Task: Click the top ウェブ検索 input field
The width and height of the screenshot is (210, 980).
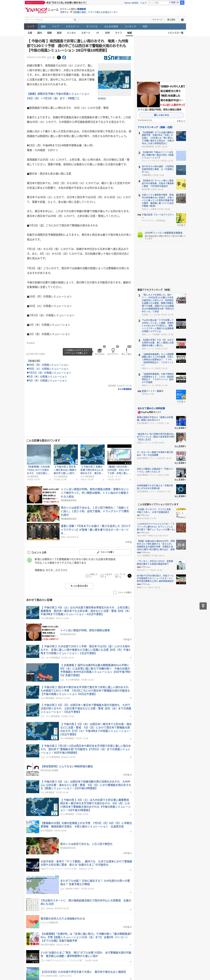Action: click(158, 3)
